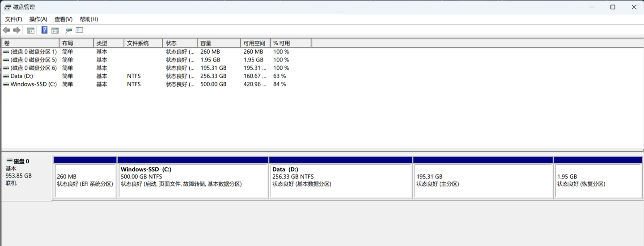This screenshot has width=644, height=246.
Task: Click 500.00 GB NTFS text in C: block
Action: tap(141, 177)
